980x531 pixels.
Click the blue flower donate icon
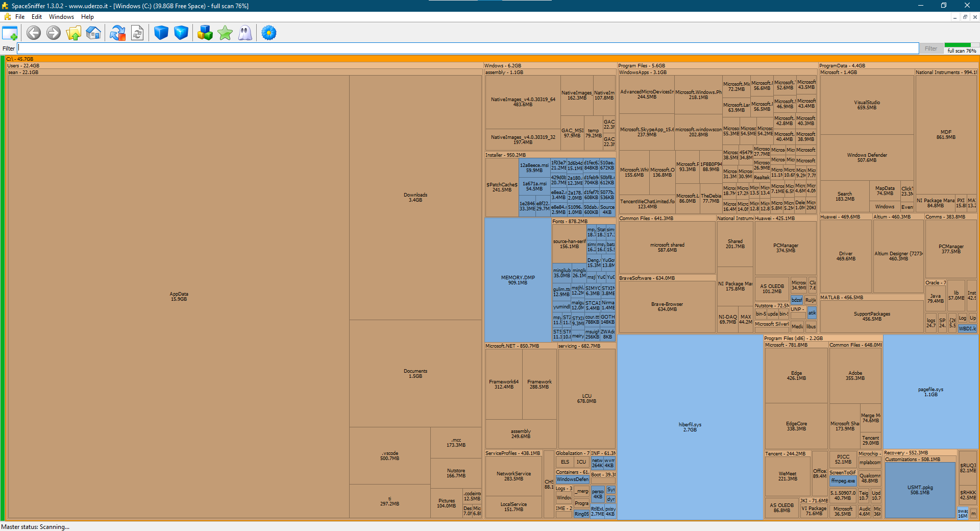[269, 33]
